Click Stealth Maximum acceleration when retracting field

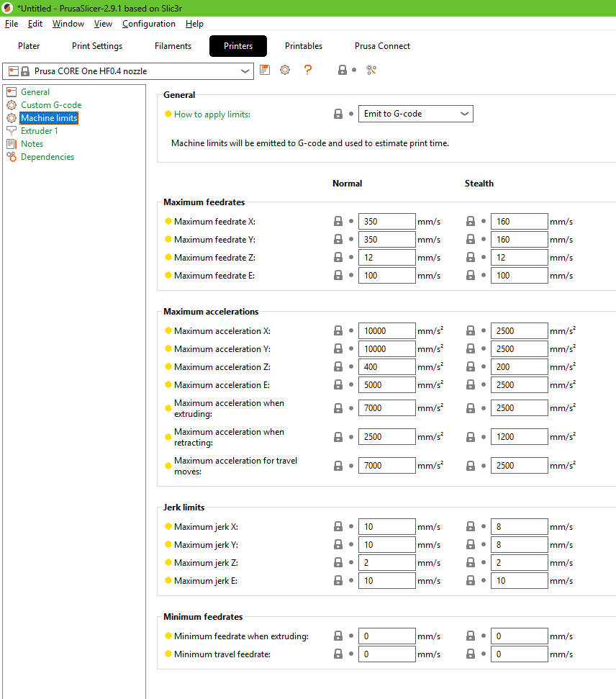[520, 437]
